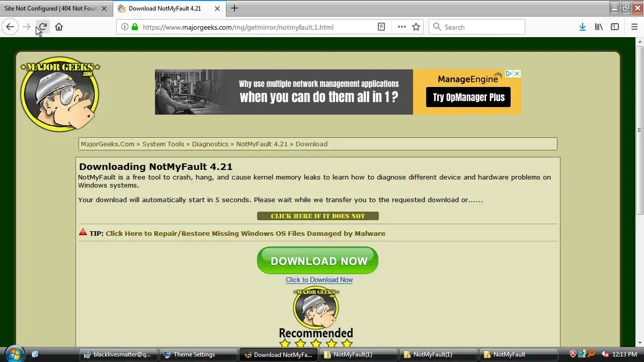Select the Download NotMyFault 4.21 tab
The image size is (644, 362).
[x=165, y=9]
